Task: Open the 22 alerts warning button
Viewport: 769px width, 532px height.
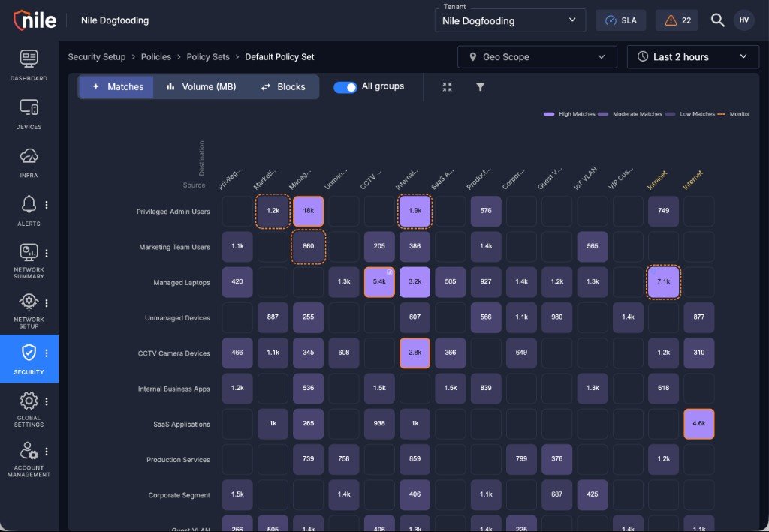Action: (677, 20)
